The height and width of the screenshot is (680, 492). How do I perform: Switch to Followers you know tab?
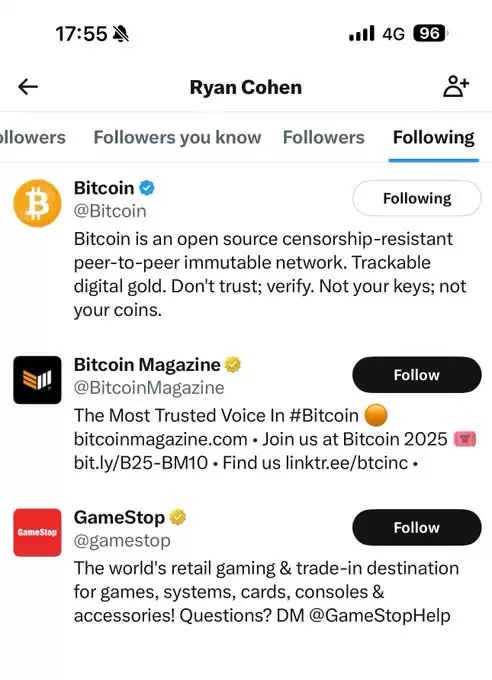point(177,137)
